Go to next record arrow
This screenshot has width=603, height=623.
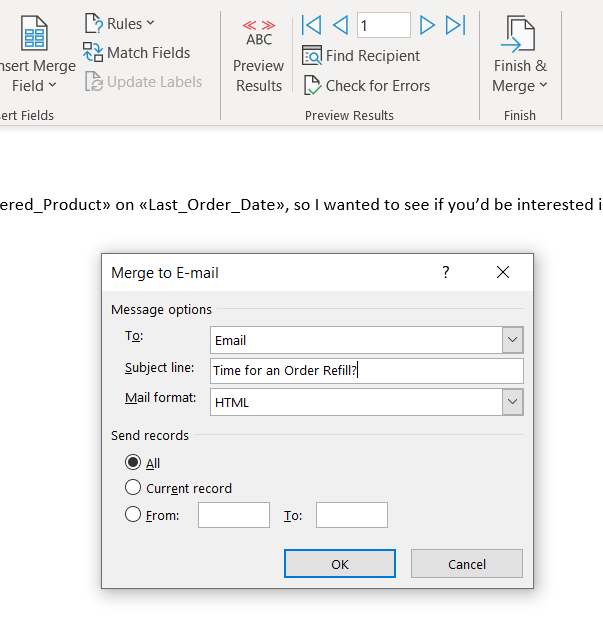pyautogui.click(x=427, y=25)
